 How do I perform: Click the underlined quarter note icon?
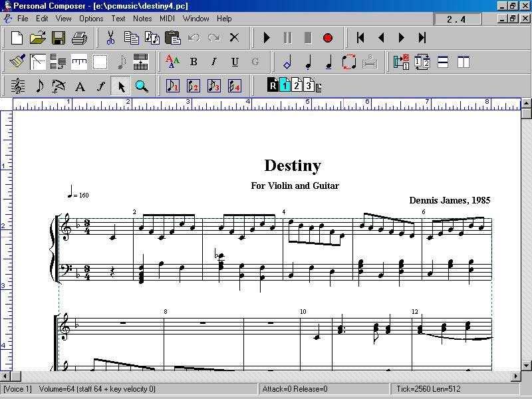point(329,62)
